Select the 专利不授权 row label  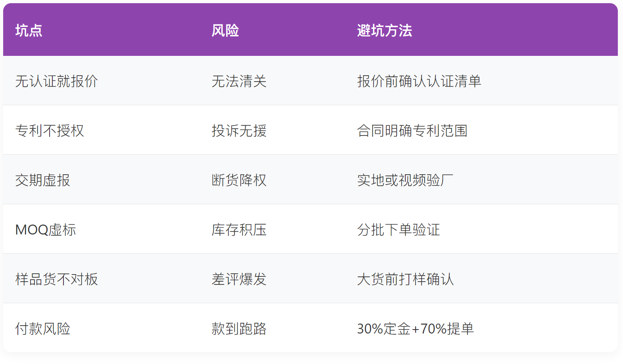click(x=50, y=131)
